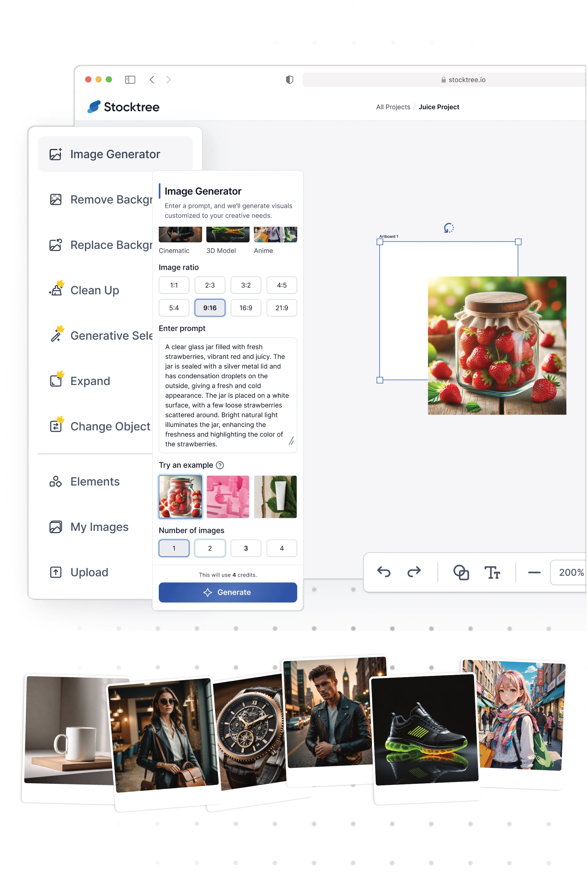Click the rotate handle above the artboard
Image resolution: width=588 pixels, height=877 pixels.
(x=449, y=228)
